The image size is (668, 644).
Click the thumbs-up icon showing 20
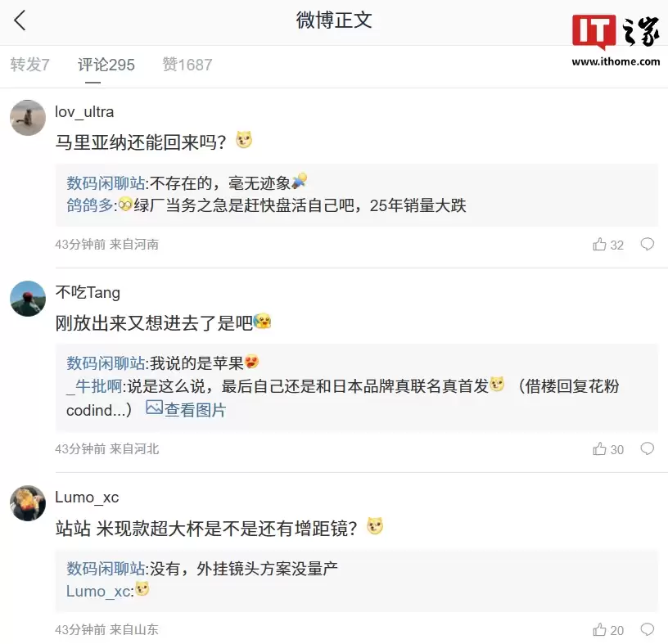point(602,629)
